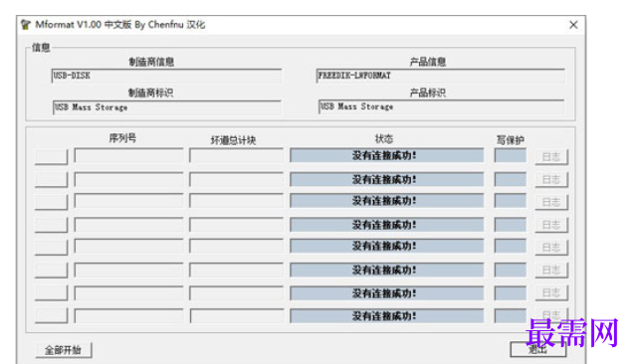
Task: Click the 坏道总计块 field in first row
Action: (237, 156)
